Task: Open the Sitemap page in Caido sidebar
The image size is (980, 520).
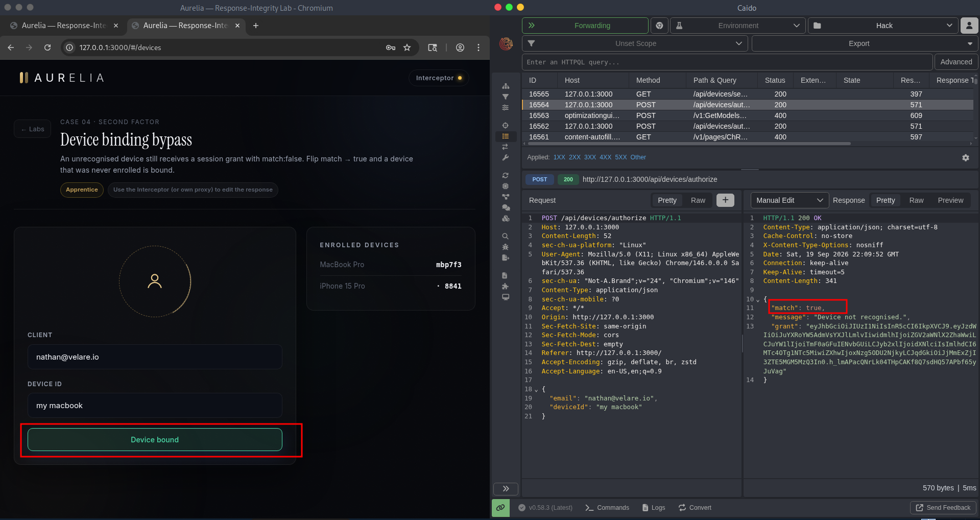Action: 506,86
